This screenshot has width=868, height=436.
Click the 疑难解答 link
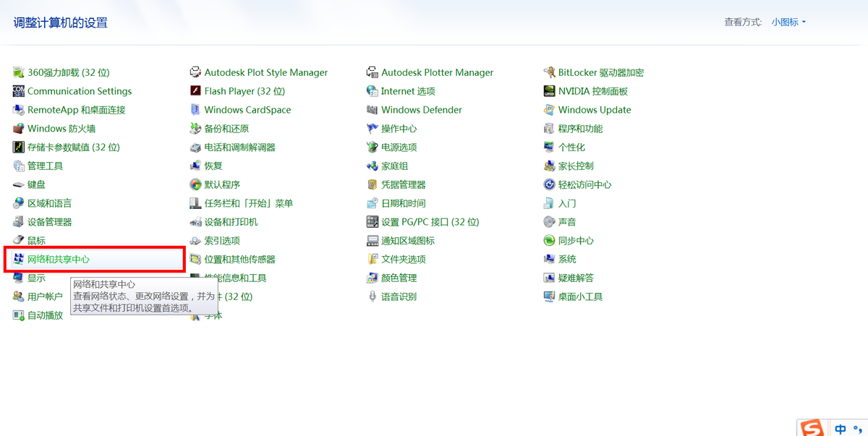(x=576, y=278)
